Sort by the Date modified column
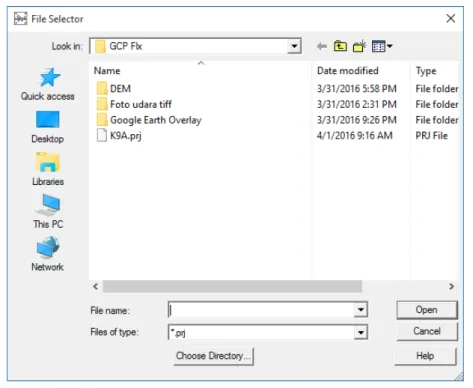The width and height of the screenshot is (473, 388). click(348, 71)
